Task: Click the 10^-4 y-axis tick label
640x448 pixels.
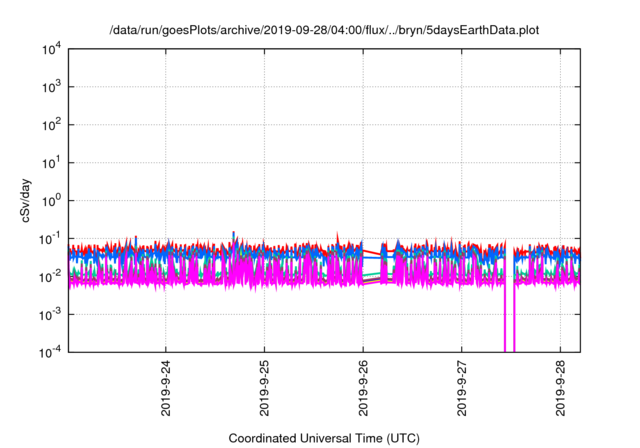Action: click(x=51, y=352)
